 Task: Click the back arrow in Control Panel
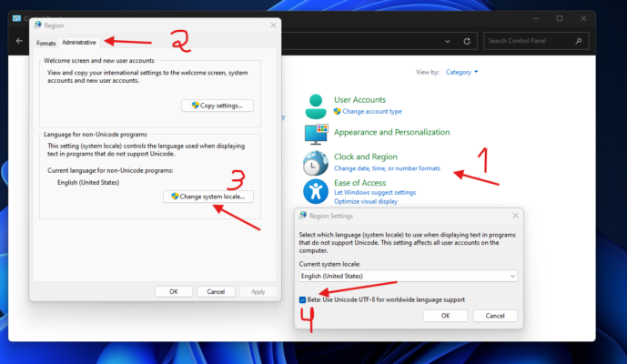click(20, 41)
